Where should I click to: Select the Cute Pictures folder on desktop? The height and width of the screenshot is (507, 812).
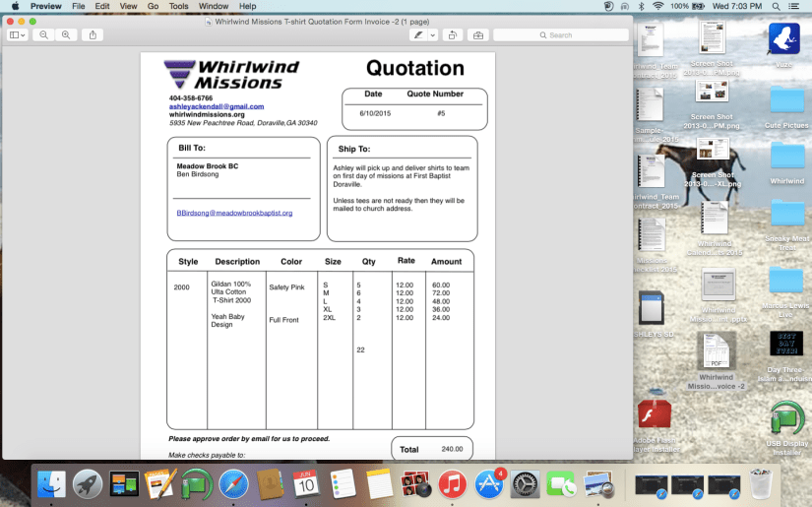coord(786,103)
